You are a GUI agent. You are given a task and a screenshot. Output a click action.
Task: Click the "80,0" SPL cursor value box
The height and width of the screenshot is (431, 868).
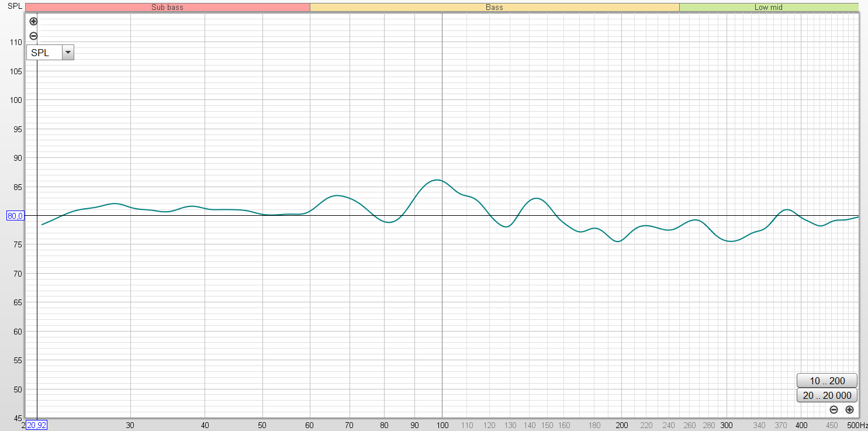click(15, 216)
